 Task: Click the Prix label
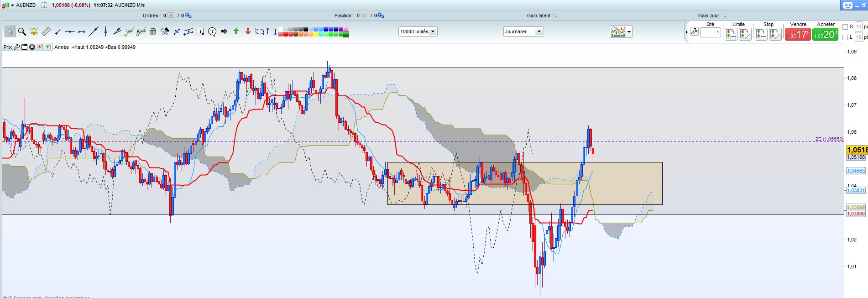8,47
